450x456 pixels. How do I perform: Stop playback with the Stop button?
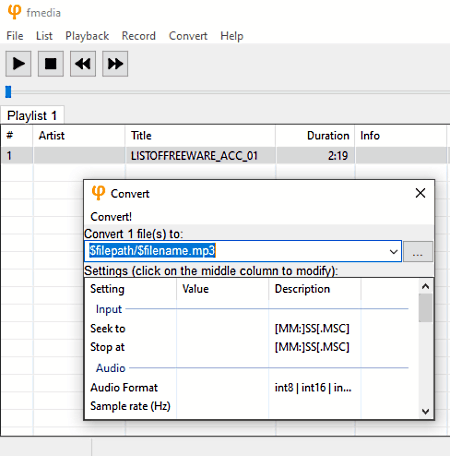click(x=51, y=64)
